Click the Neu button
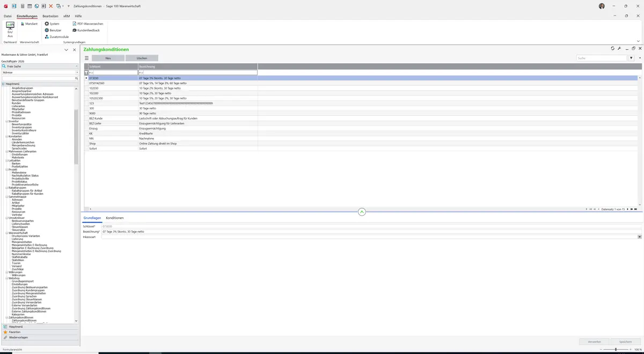Viewport: 644px width, 354px height. point(108,58)
